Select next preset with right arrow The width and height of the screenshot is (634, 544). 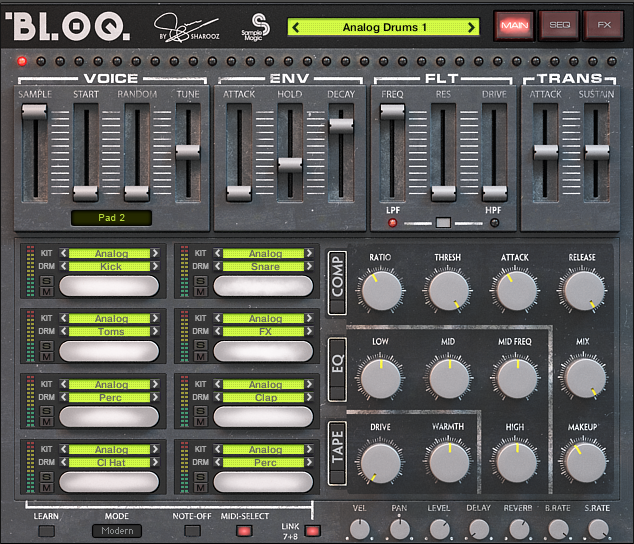click(471, 28)
